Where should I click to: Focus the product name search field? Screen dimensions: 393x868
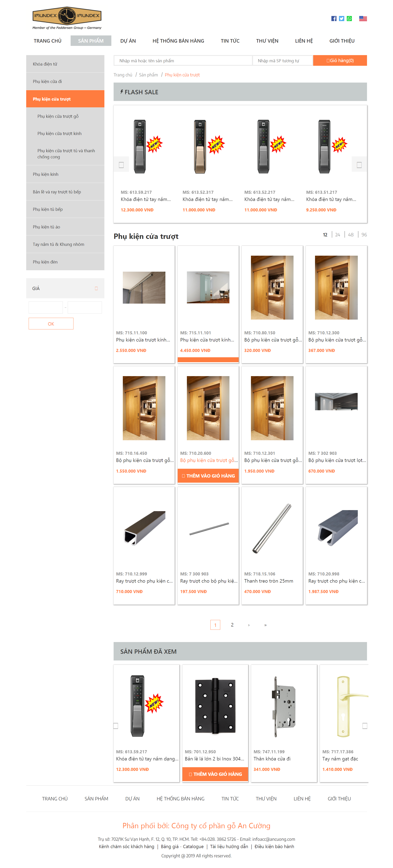click(x=183, y=60)
